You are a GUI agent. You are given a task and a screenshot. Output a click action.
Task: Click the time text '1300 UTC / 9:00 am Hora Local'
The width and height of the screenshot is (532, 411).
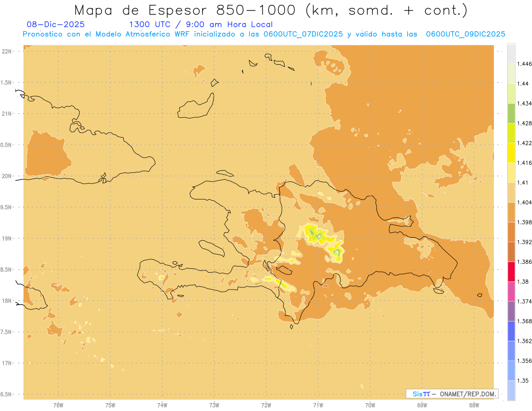(x=201, y=24)
